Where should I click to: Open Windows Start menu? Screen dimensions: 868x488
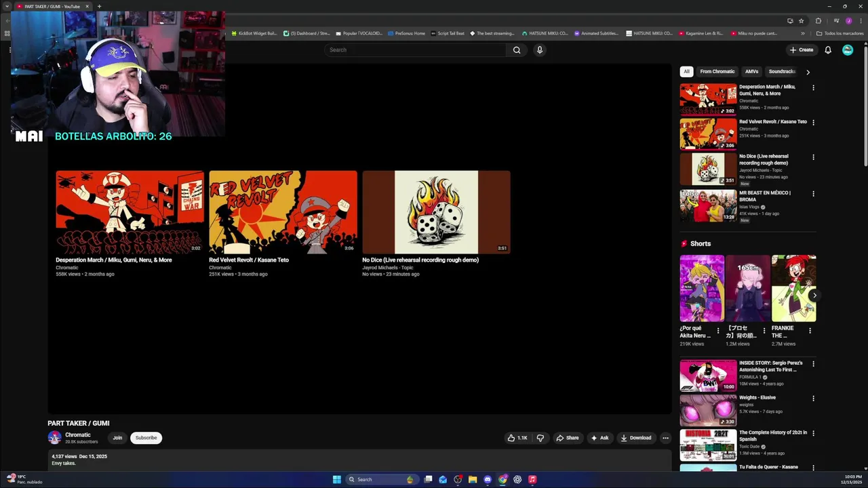(x=337, y=479)
